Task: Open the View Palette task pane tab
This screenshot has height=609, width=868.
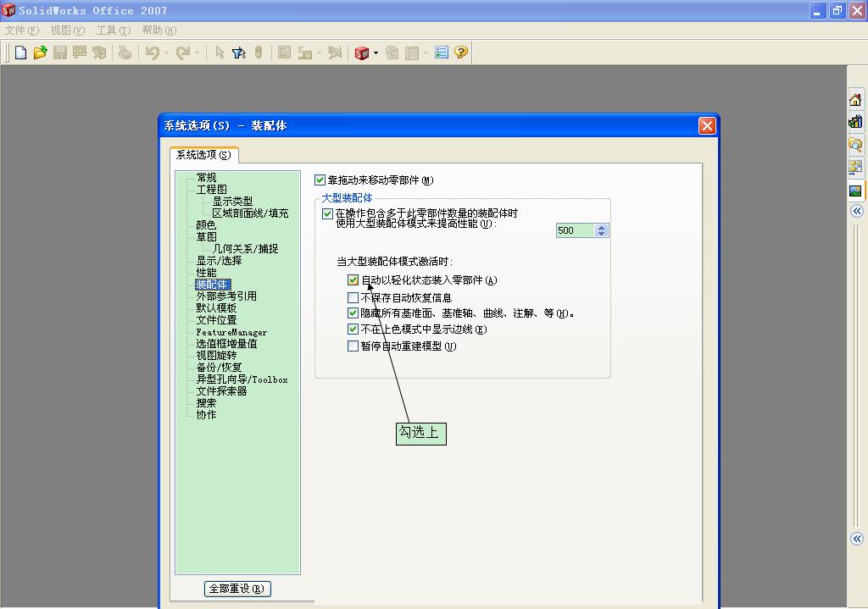Action: [x=855, y=167]
